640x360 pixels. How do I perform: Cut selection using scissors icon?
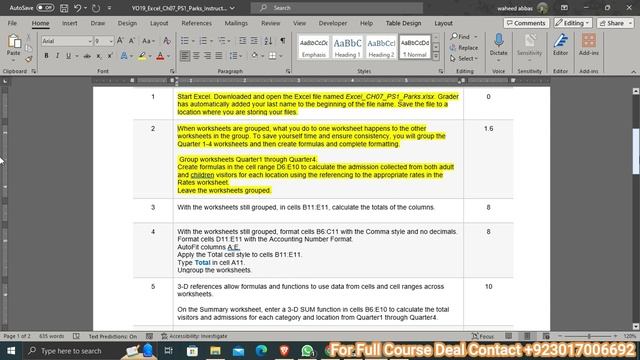29,38
